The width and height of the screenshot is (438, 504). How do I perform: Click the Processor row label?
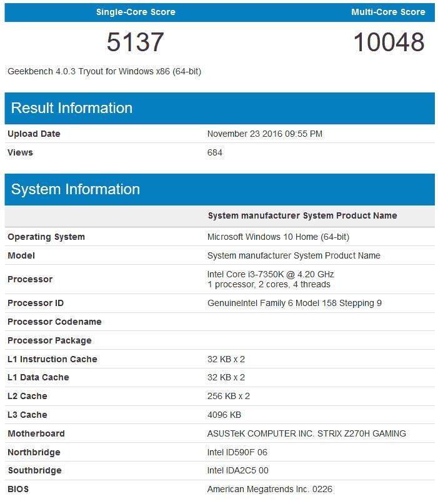coord(30,279)
